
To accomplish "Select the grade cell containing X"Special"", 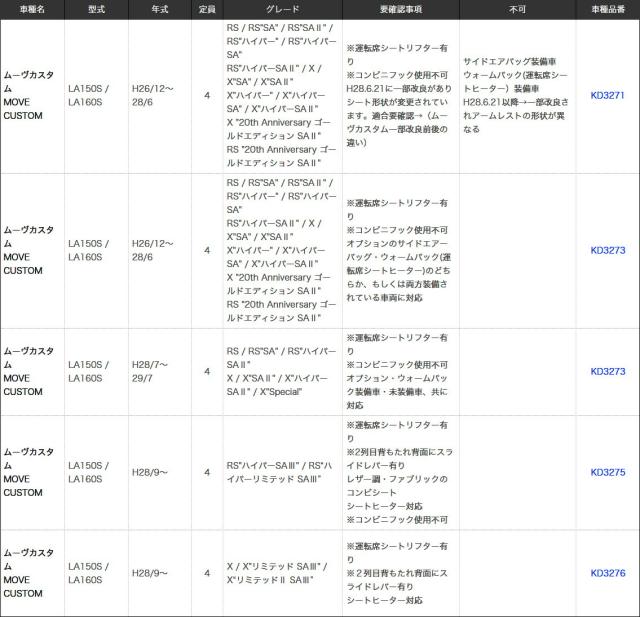I will 281,371.
